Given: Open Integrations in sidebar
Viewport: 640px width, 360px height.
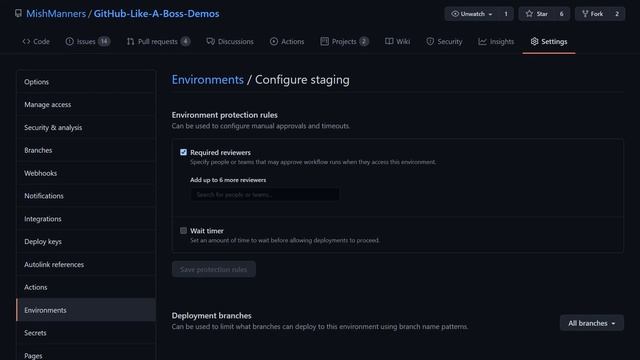Looking at the screenshot, I should 86,219.
